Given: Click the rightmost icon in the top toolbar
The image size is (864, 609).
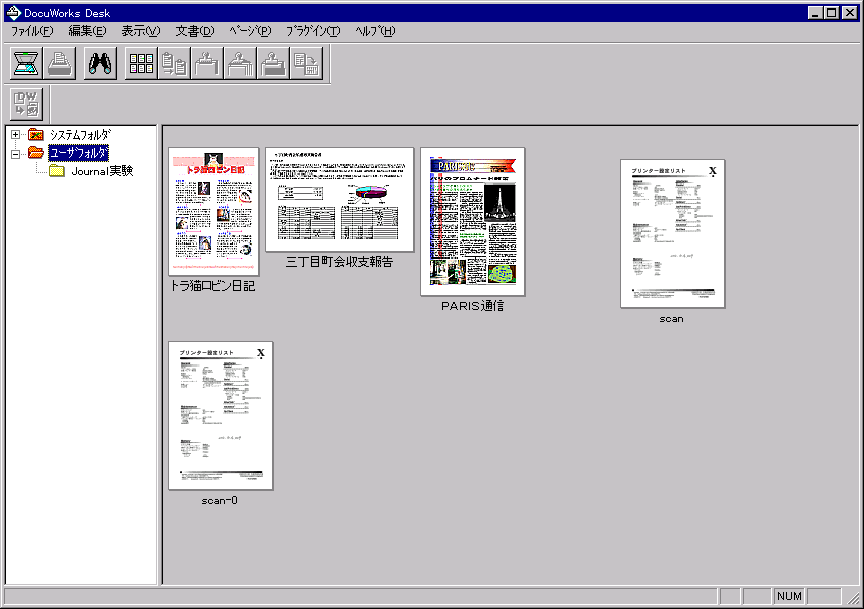Looking at the screenshot, I should point(305,64).
